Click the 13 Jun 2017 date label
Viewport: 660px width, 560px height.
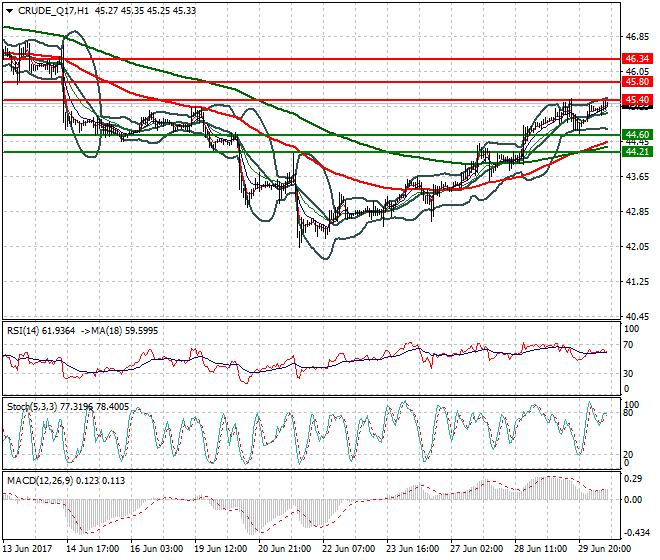(28, 549)
